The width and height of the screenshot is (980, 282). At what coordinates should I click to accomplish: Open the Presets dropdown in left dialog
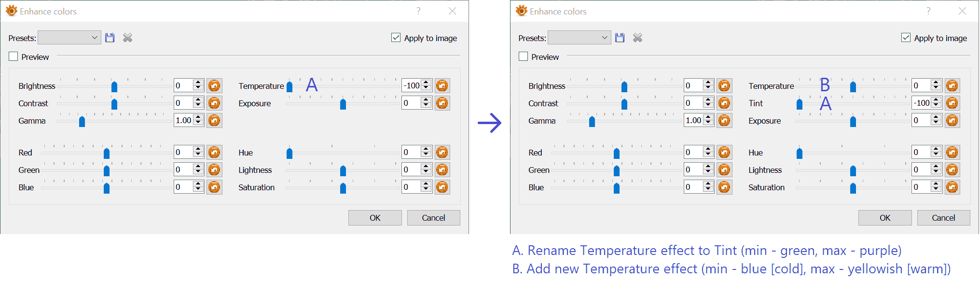(69, 38)
